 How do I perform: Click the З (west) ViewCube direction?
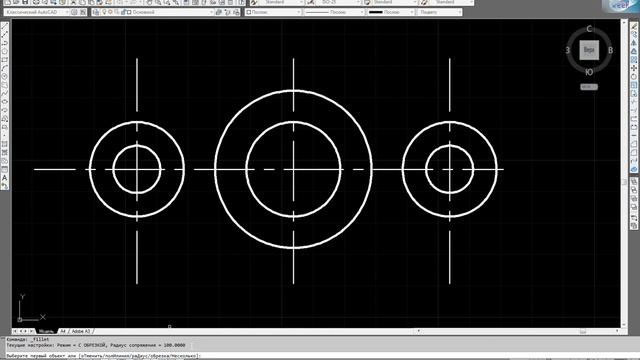click(567, 51)
